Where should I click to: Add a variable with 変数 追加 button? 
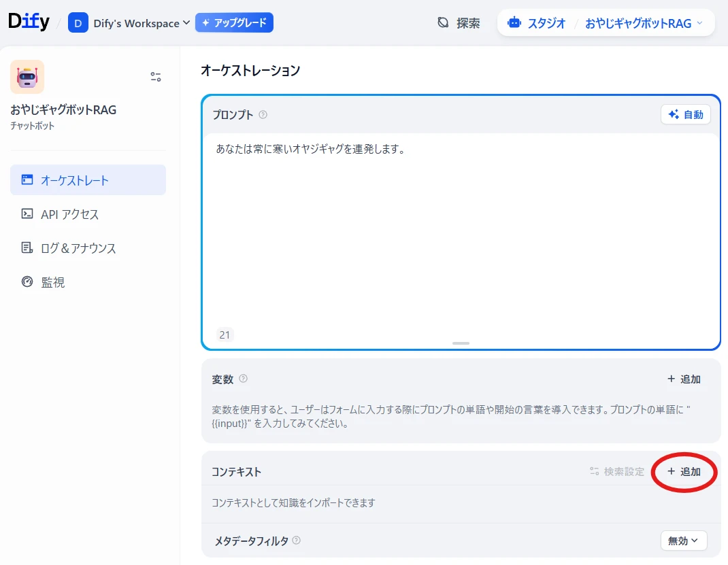(684, 379)
